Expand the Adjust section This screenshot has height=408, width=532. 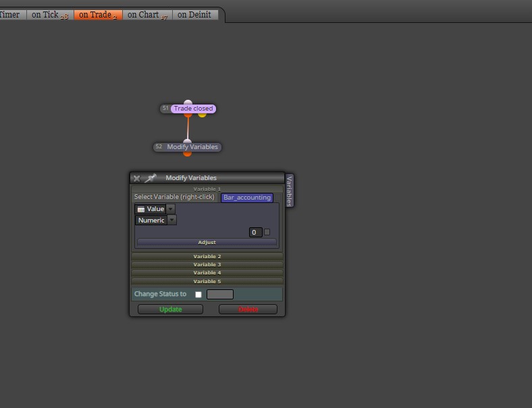(207, 242)
